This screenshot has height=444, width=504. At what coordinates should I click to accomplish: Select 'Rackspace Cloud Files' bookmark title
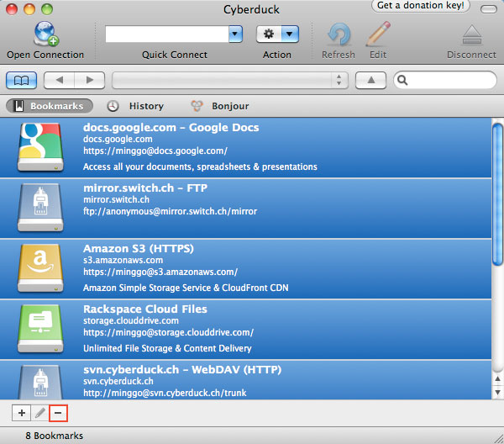[145, 309]
